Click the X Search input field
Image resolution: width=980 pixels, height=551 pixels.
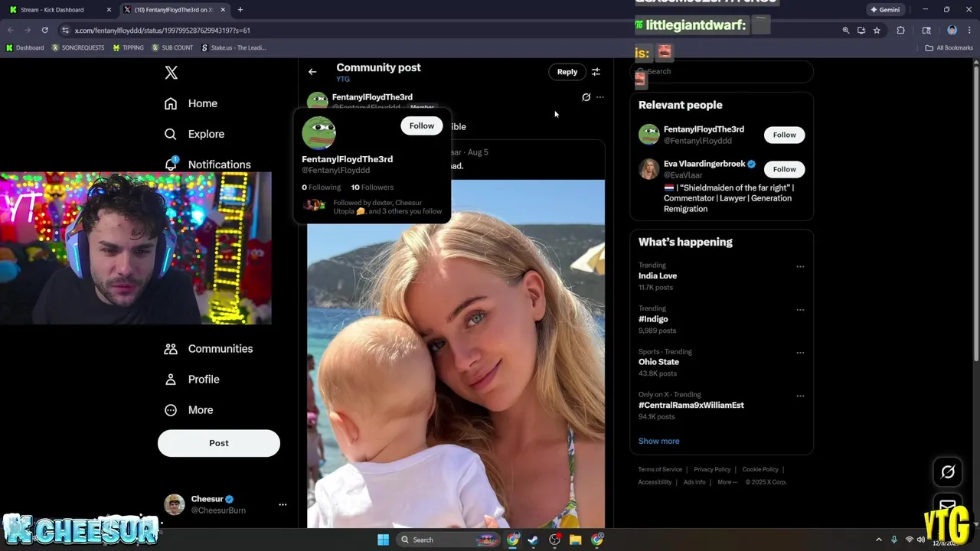721,72
